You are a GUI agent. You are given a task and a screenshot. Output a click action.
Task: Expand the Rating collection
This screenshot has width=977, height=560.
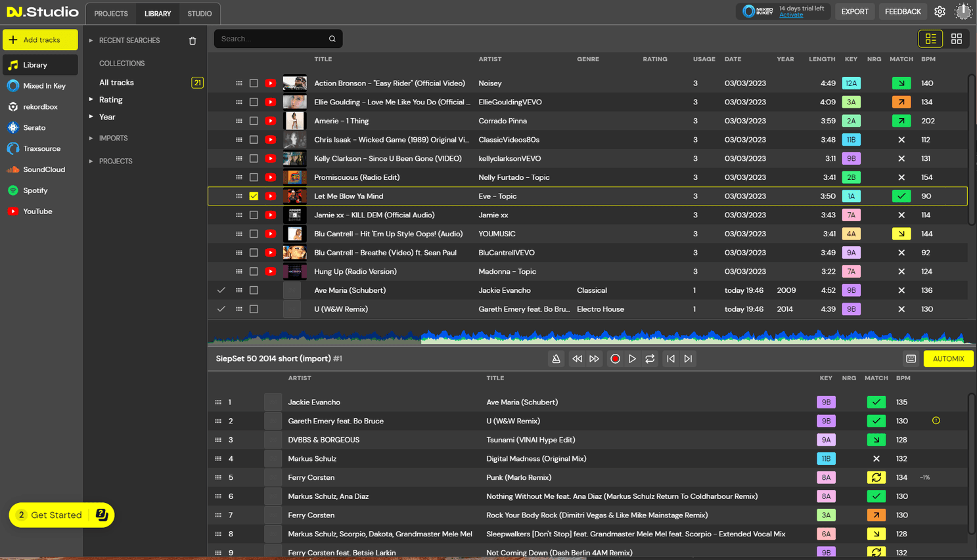[x=91, y=100]
